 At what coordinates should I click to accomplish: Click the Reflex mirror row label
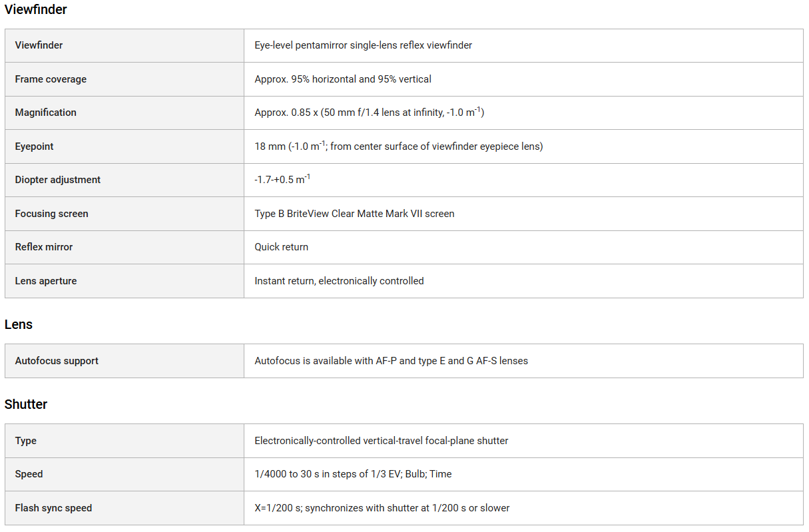(x=44, y=247)
